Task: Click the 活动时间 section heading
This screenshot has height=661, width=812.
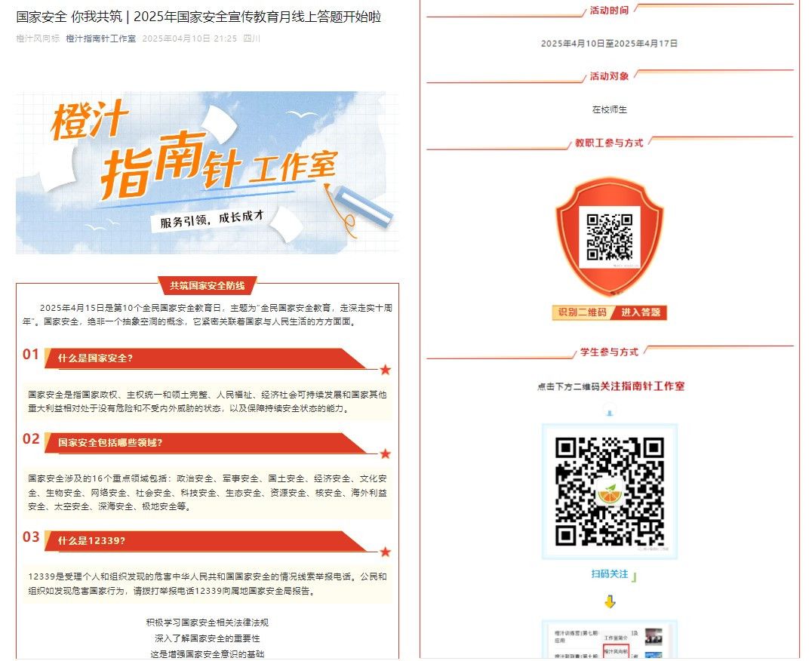Action: tap(609, 11)
